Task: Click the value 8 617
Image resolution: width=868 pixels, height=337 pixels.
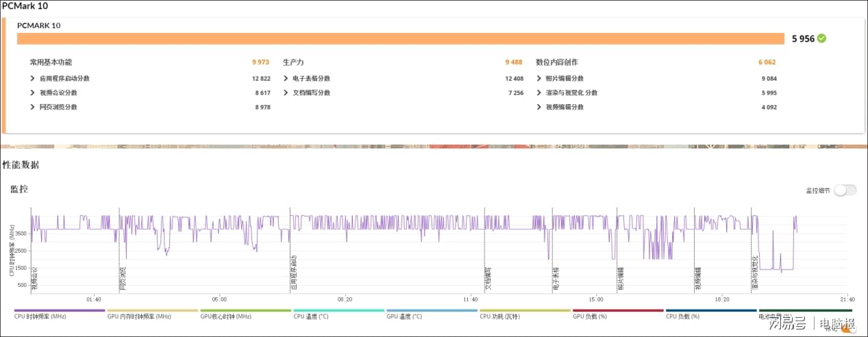Action: point(262,92)
